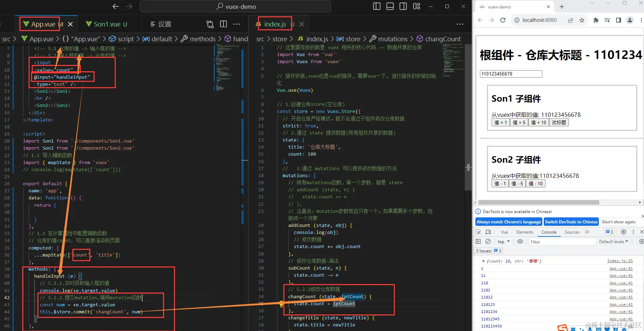
Task: Open source control changes icon in editor
Action: click(210, 24)
